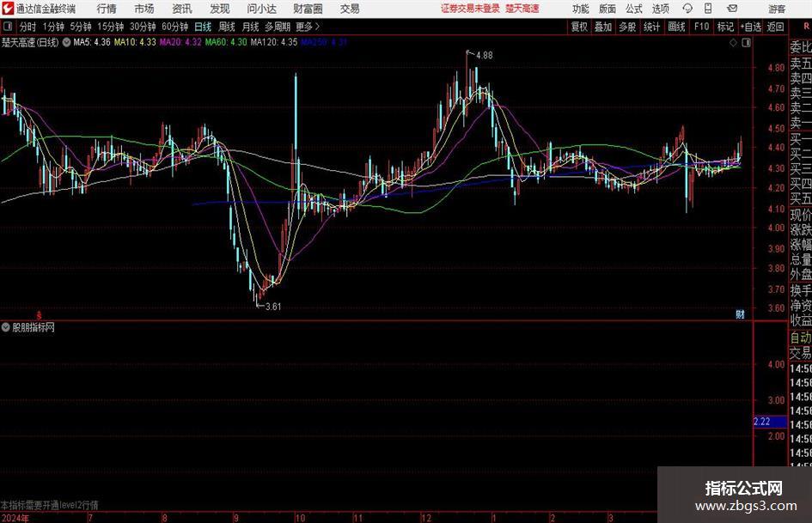Image resolution: width=812 pixels, height=523 pixels.
Task: Open the 公式 menu
Action: (x=634, y=9)
